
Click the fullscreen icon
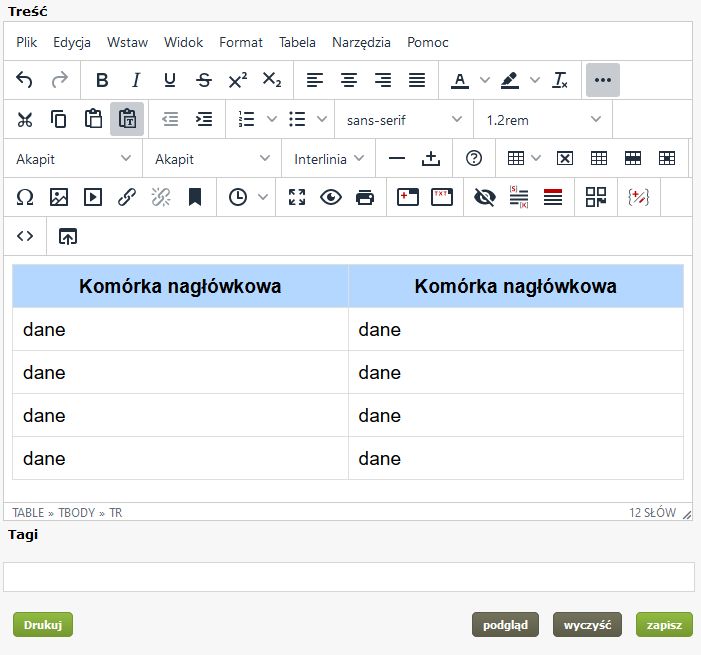[297, 197]
